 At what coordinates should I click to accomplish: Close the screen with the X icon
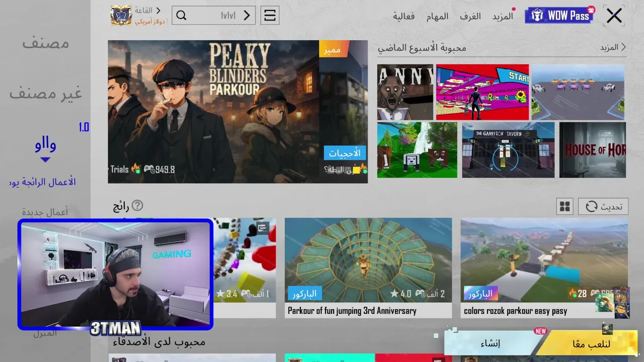pos(614,16)
